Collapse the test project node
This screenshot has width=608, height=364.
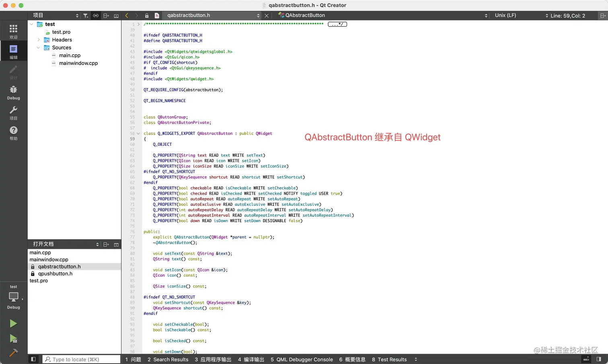(x=32, y=24)
